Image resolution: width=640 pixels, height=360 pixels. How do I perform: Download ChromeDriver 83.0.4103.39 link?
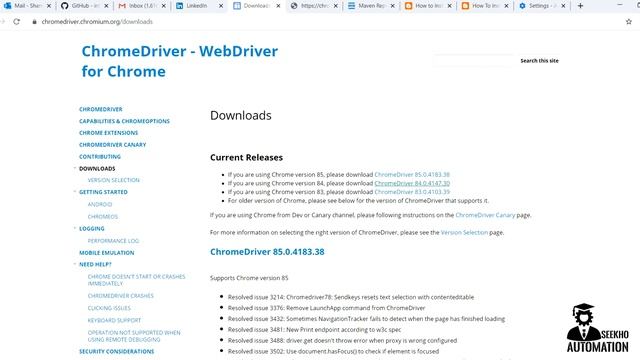tap(412, 192)
